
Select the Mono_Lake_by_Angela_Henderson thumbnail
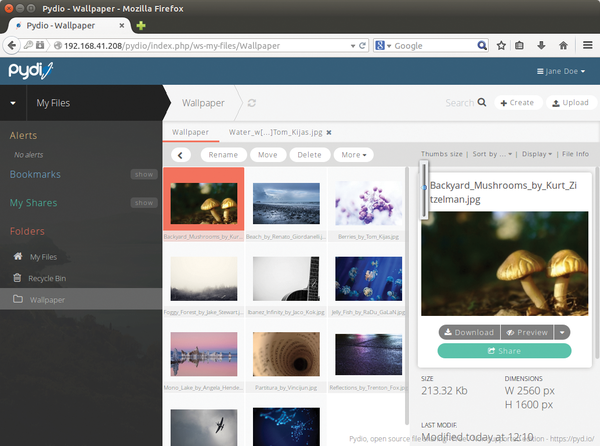204,354
